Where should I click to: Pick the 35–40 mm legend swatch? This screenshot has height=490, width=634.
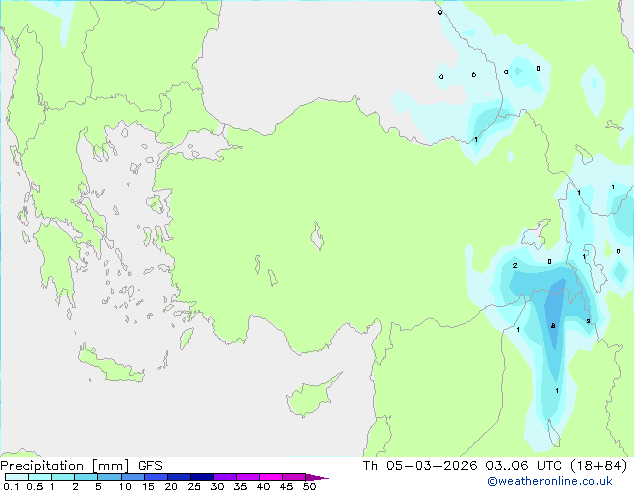coord(247,477)
